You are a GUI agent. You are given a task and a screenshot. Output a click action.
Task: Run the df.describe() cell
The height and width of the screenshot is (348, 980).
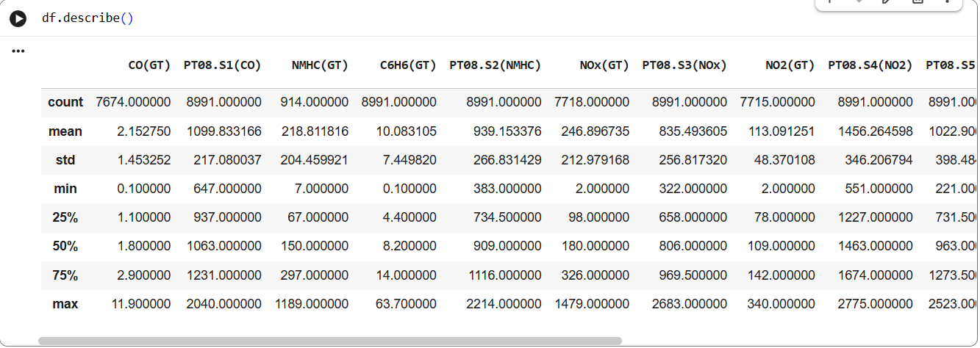pos(18,19)
